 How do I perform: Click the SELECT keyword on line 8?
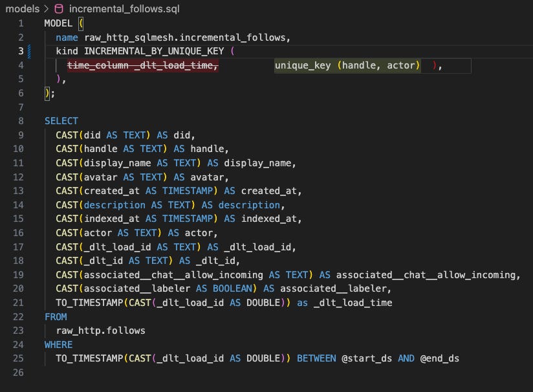61,121
